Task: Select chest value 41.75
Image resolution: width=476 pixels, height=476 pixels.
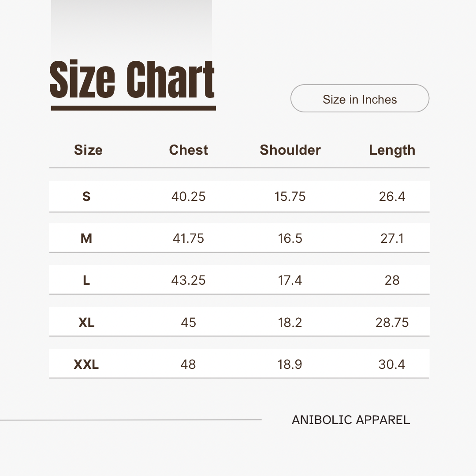Action: pos(189,238)
